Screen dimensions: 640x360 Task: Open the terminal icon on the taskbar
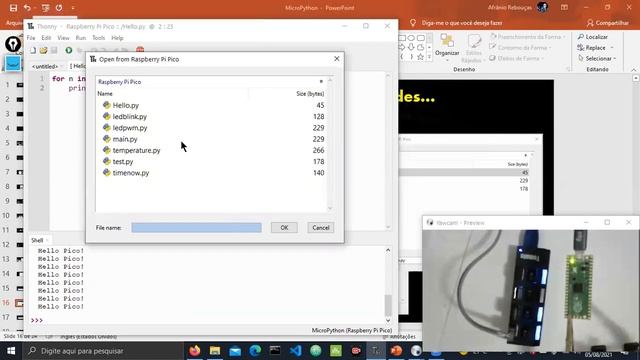[275, 351]
